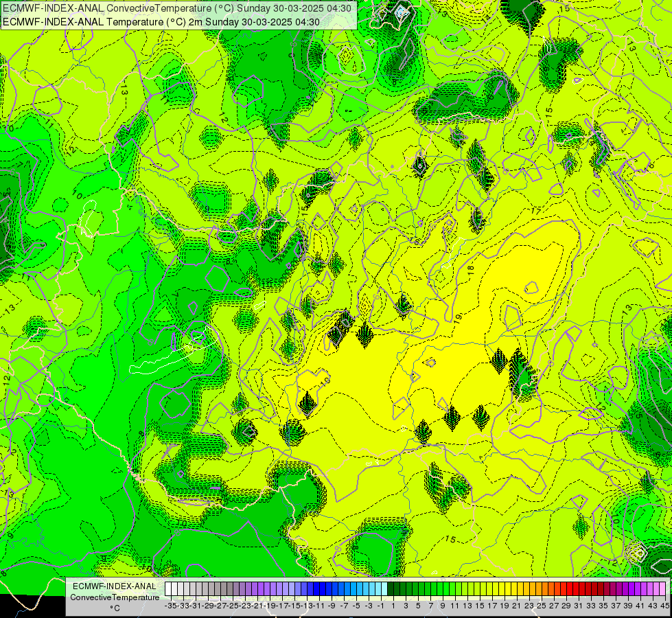The width and height of the screenshot is (672, 618).
Task: Click the '17' contour label on the map
Action: 535,211
